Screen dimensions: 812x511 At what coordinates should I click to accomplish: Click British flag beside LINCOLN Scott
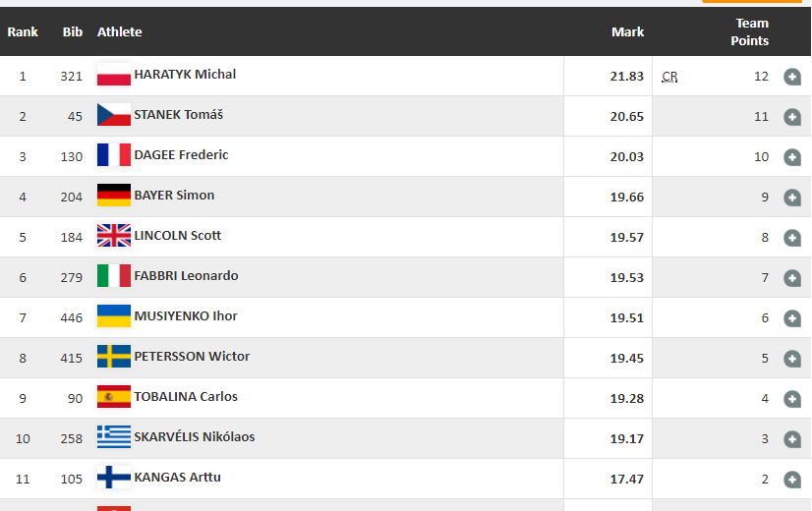(114, 237)
